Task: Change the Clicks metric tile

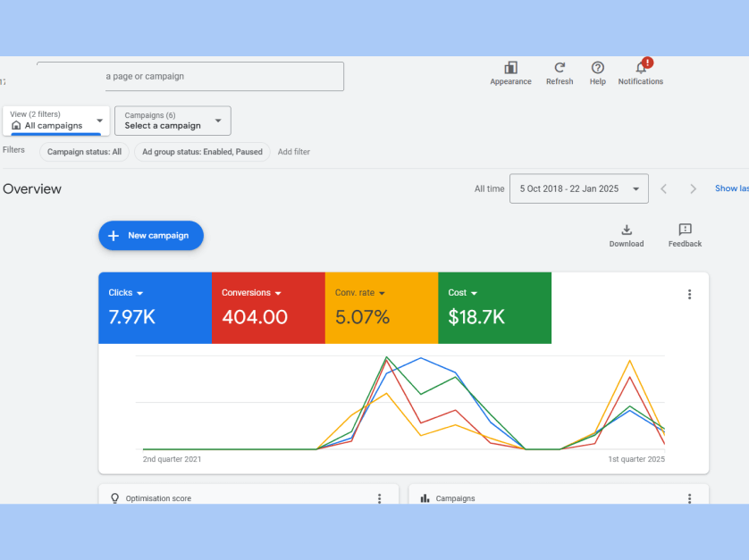Action: 126,293
